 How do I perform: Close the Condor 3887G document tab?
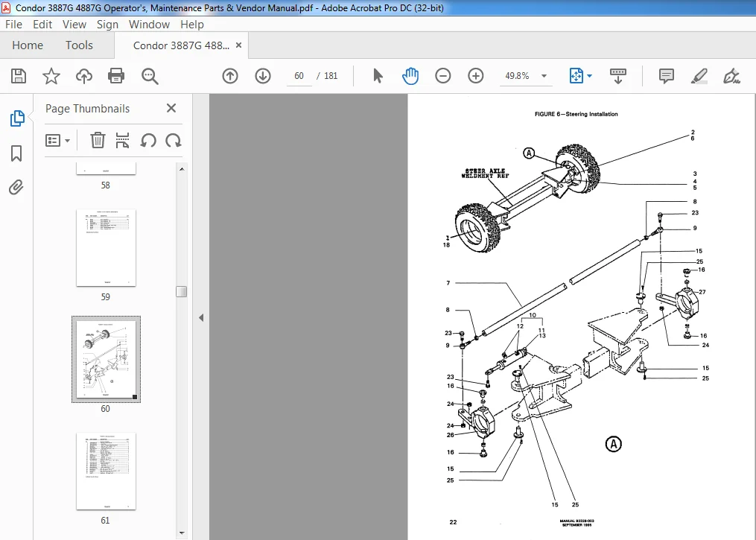238,45
